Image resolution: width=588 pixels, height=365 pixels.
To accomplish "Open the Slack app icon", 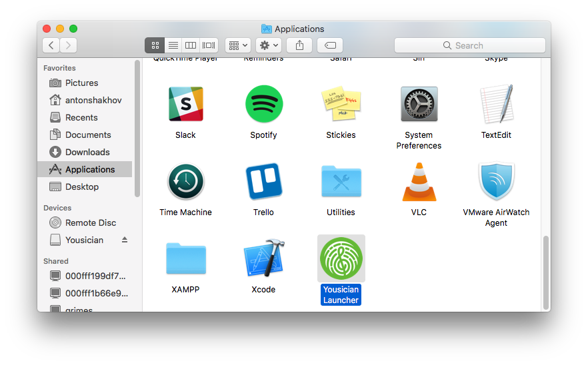I will coord(185,105).
